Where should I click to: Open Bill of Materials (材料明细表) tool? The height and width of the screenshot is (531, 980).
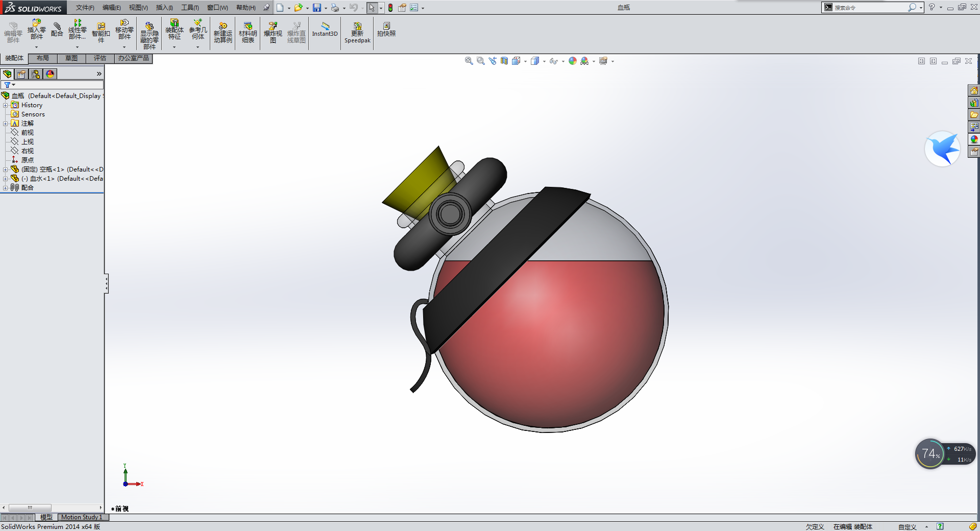(248, 33)
